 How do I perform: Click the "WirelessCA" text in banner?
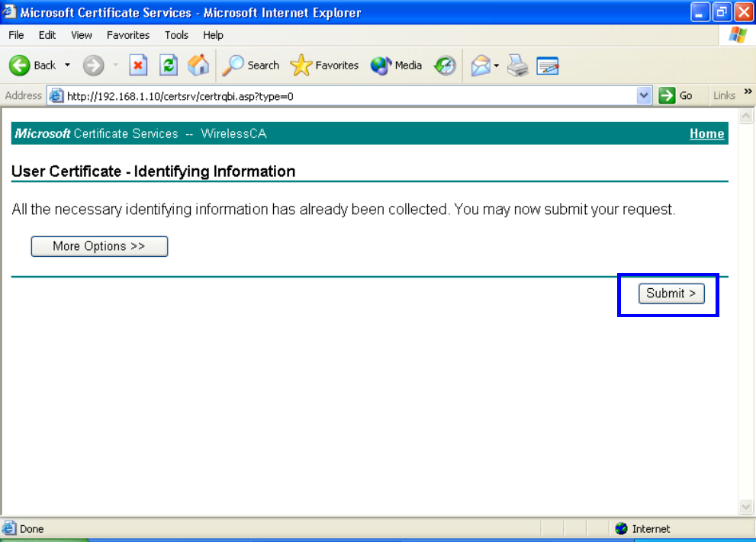[234, 133]
